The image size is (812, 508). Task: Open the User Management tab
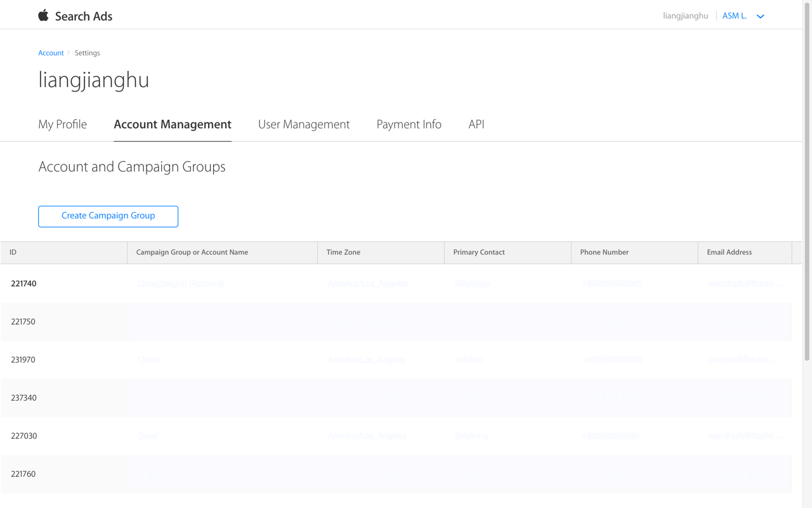pyautogui.click(x=303, y=124)
